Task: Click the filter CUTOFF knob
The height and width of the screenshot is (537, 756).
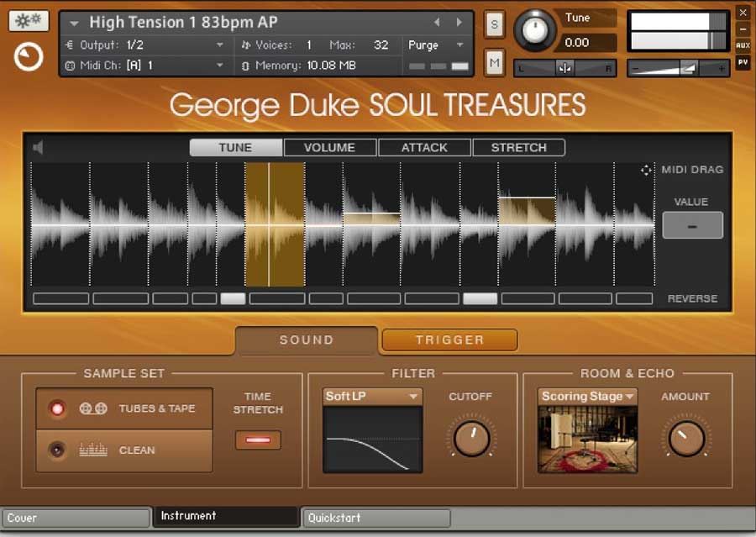Action: (x=471, y=438)
